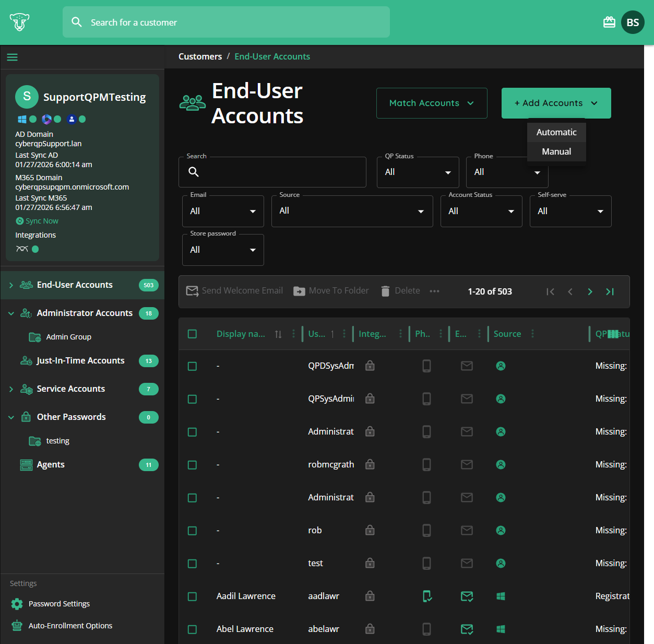Check the robmcgrath row checkbox
Image resolution: width=654 pixels, height=644 pixels.
[192, 465]
